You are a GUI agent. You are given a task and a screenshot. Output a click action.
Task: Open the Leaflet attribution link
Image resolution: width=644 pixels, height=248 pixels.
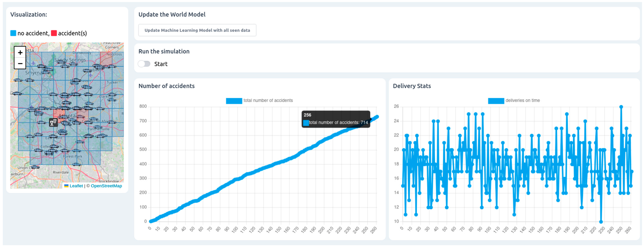click(x=76, y=186)
